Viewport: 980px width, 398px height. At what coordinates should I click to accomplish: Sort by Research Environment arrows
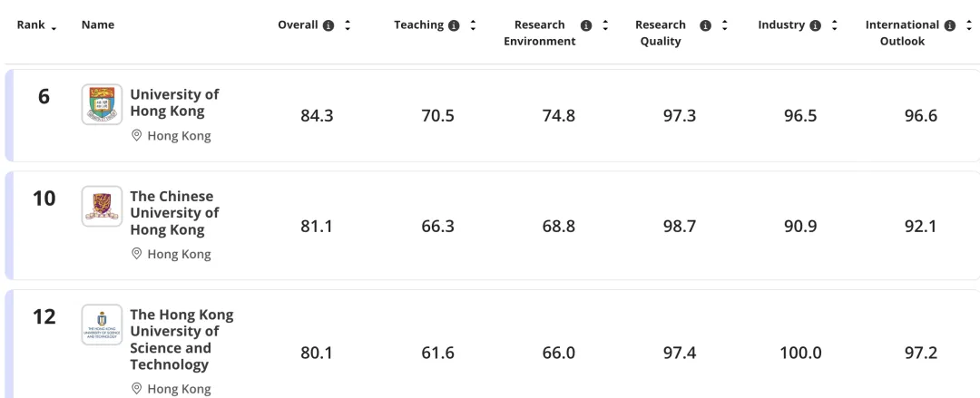605,25
